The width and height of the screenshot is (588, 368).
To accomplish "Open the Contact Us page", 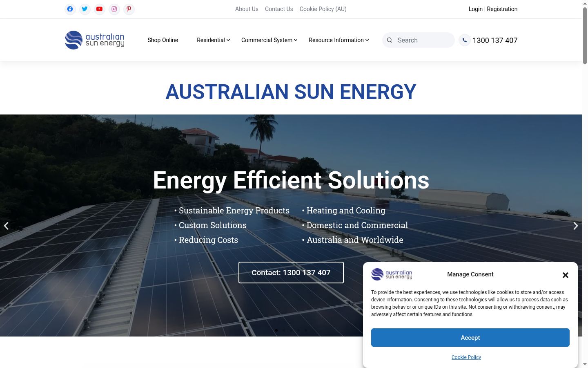I will [x=279, y=9].
